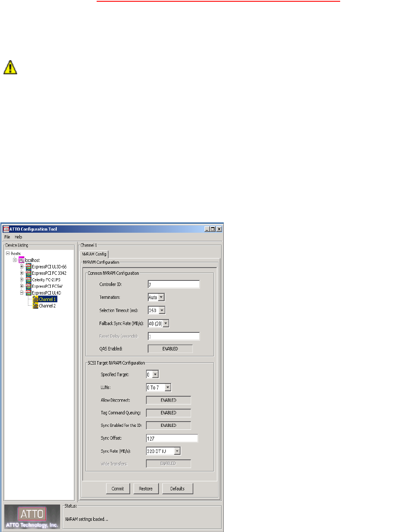Click the hosts root label
Viewport: 402px width, 532px height.
pyautogui.click(x=15, y=254)
